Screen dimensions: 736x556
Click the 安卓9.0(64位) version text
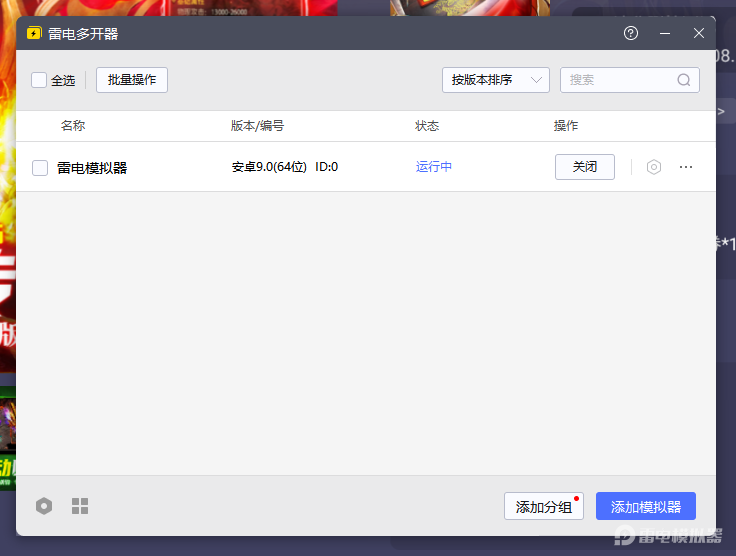(x=269, y=167)
